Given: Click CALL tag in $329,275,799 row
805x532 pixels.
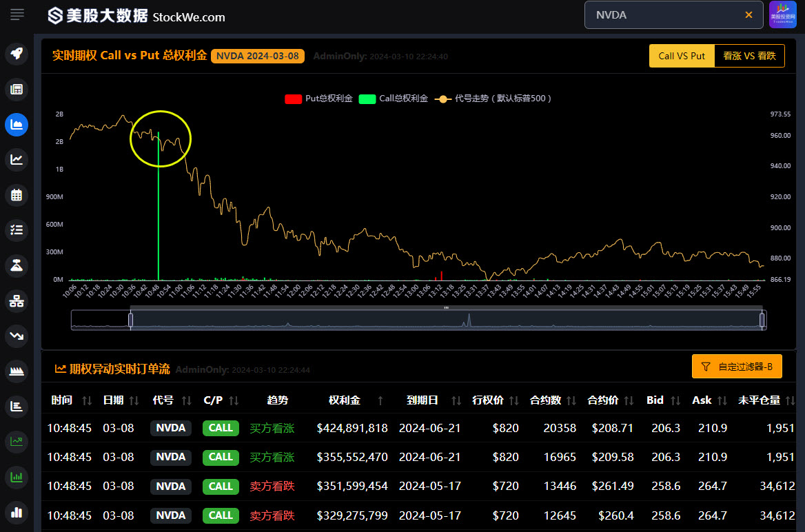Looking at the screenshot, I should [221, 515].
